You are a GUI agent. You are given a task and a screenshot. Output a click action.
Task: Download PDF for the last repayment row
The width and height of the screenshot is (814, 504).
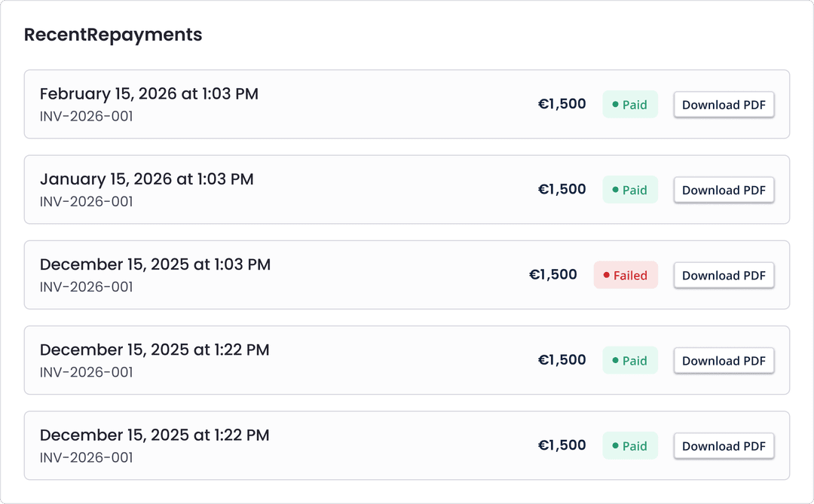(x=724, y=445)
